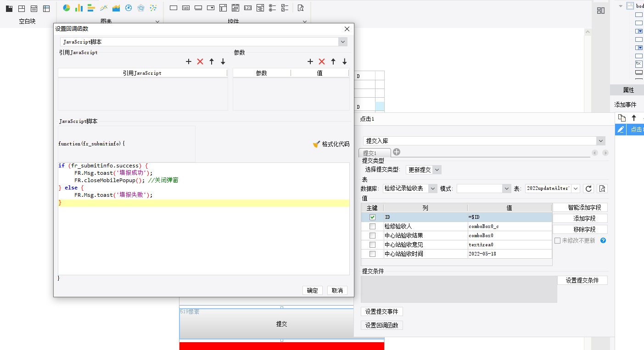The height and width of the screenshot is (350, 644).
Task: Uncheck the ID primary key checkbox
Action: (x=373, y=217)
